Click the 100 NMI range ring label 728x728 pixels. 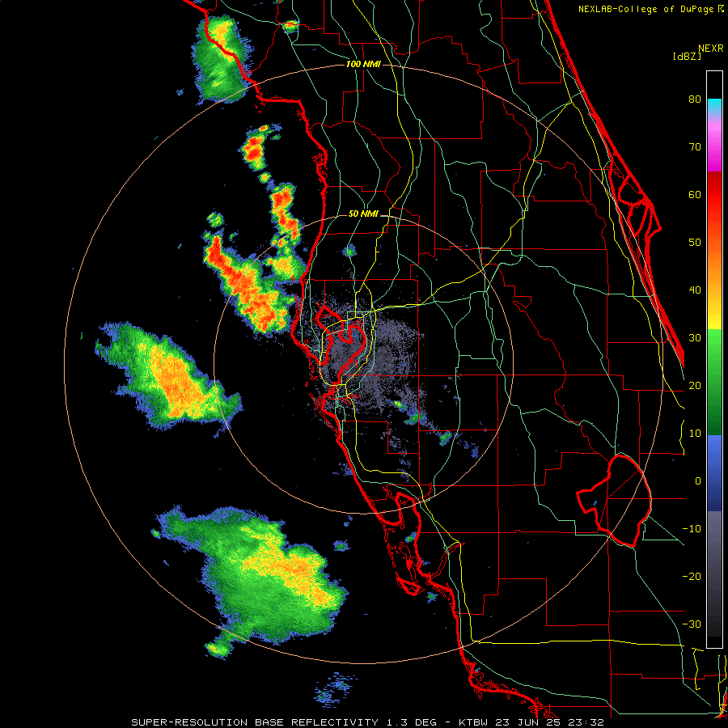pyautogui.click(x=363, y=64)
